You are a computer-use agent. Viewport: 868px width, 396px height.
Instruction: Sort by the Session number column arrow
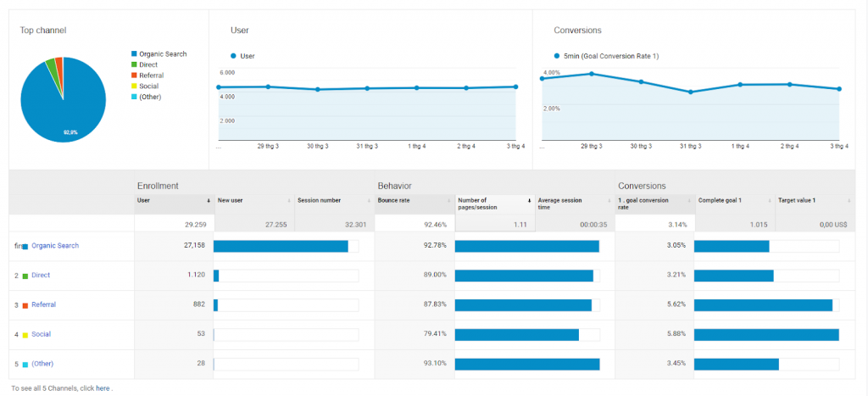click(x=368, y=200)
